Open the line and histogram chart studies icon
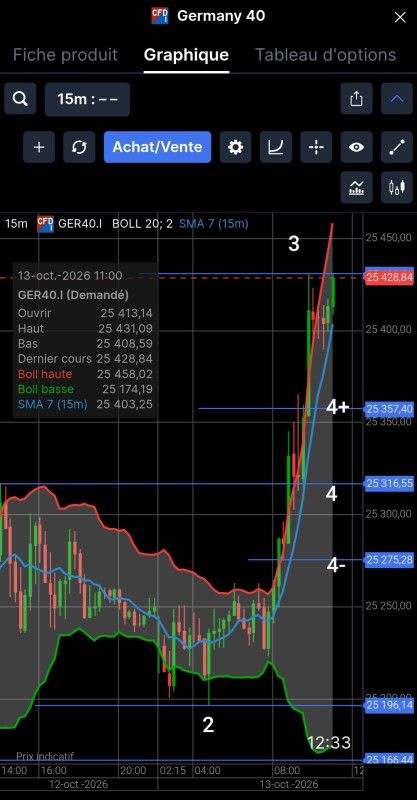This screenshot has height=800, width=417. [x=356, y=187]
